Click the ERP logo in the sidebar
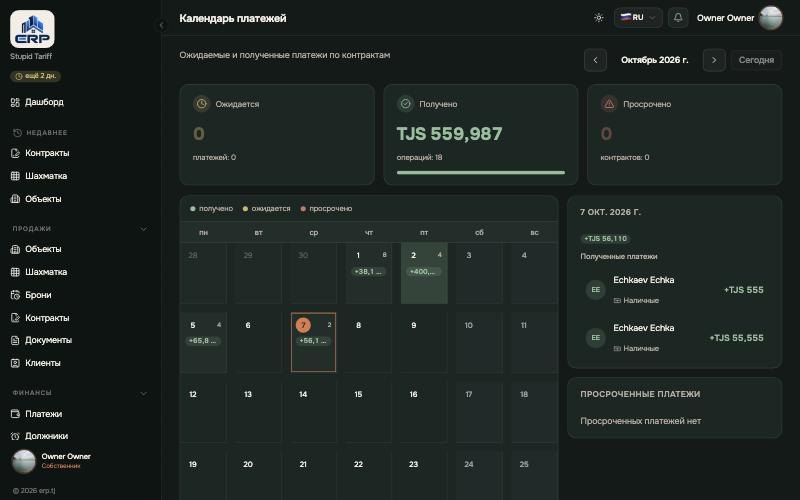This screenshot has width=800, height=500. [x=32, y=29]
